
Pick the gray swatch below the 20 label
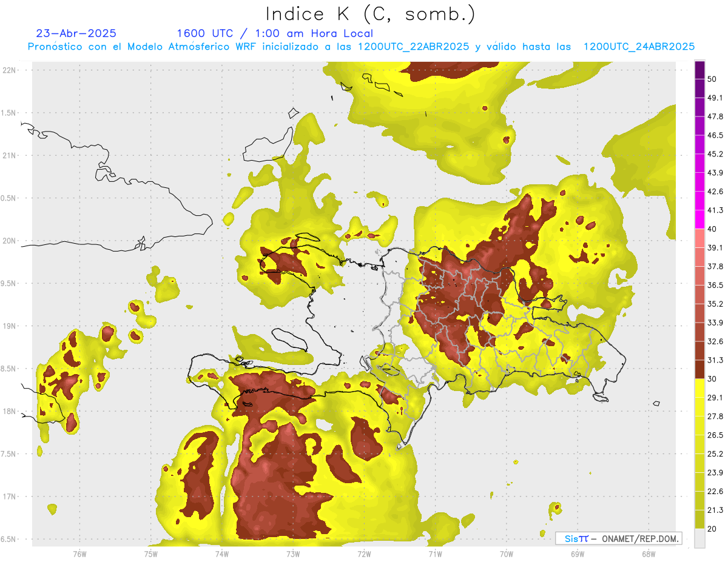(x=699, y=538)
